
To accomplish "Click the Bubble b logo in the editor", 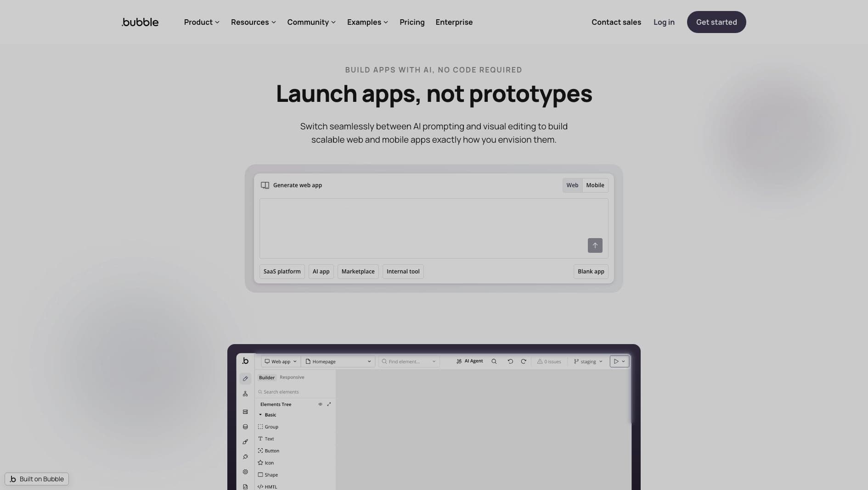I will pyautogui.click(x=245, y=361).
